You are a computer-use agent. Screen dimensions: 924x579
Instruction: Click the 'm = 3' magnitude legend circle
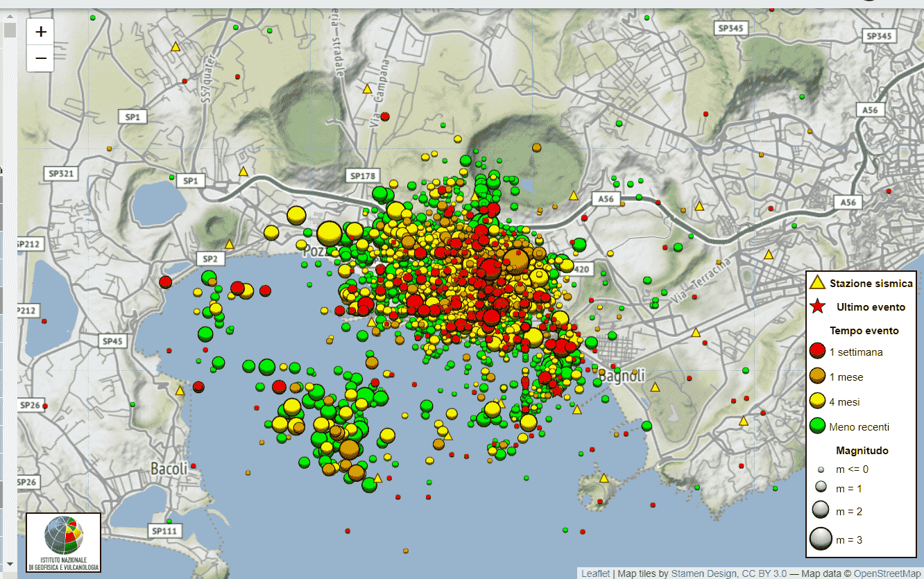[821, 539]
